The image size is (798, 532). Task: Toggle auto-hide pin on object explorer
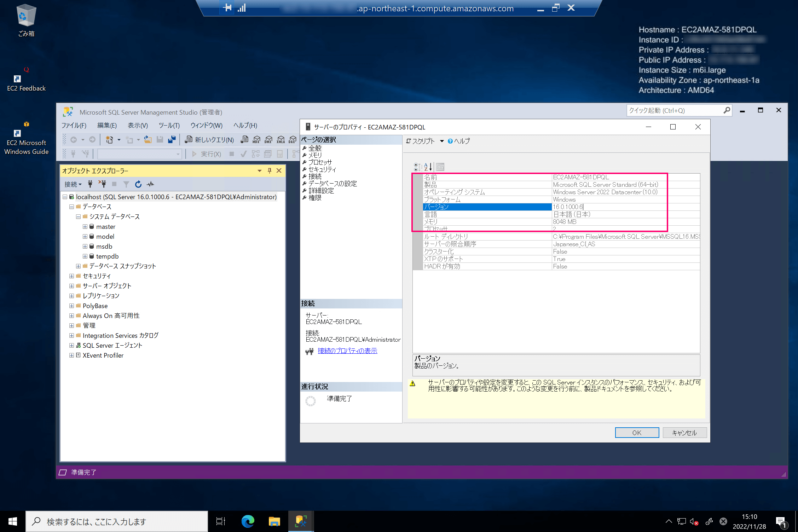(270, 170)
